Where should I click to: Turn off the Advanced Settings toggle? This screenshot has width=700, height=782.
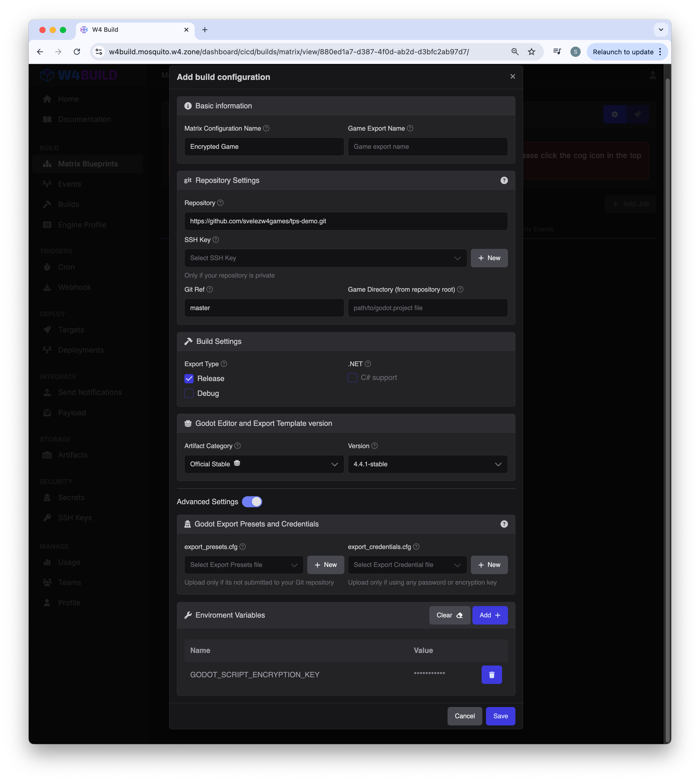click(252, 502)
